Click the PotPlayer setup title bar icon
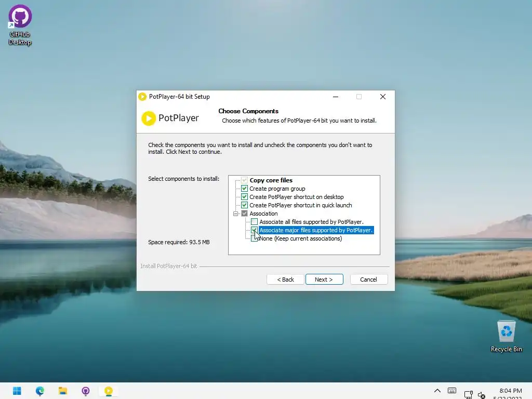This screenshot has width=532, height=399. coord(142,97)
